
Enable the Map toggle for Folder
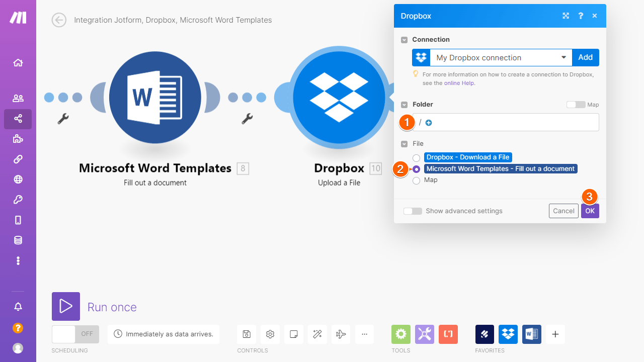(576, 105)
